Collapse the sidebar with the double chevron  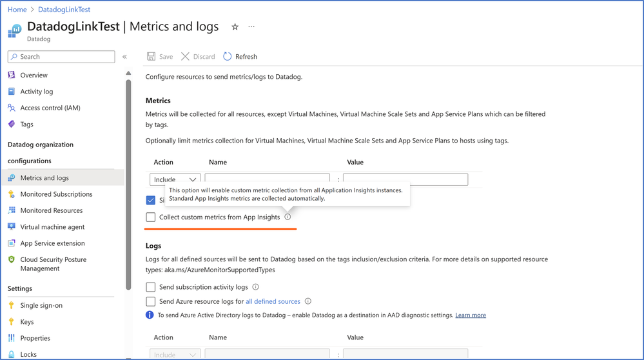point(125,57)
